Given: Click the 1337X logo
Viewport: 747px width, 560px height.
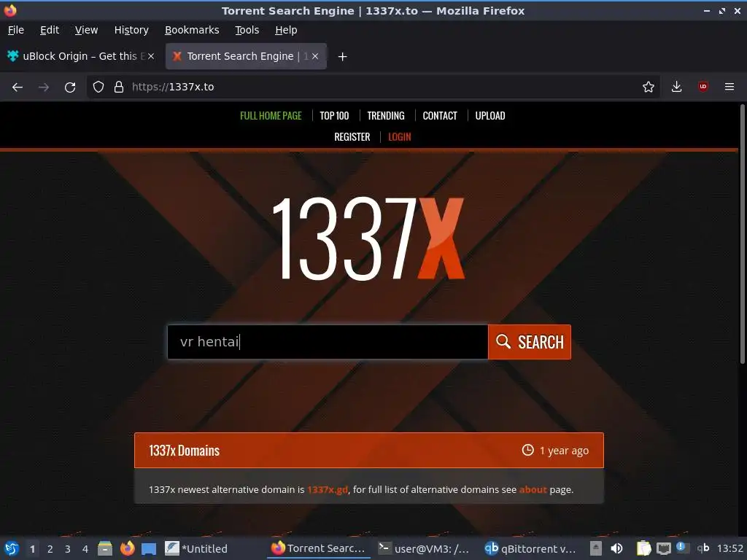Looking at the screenshot, I should [368, 238].
